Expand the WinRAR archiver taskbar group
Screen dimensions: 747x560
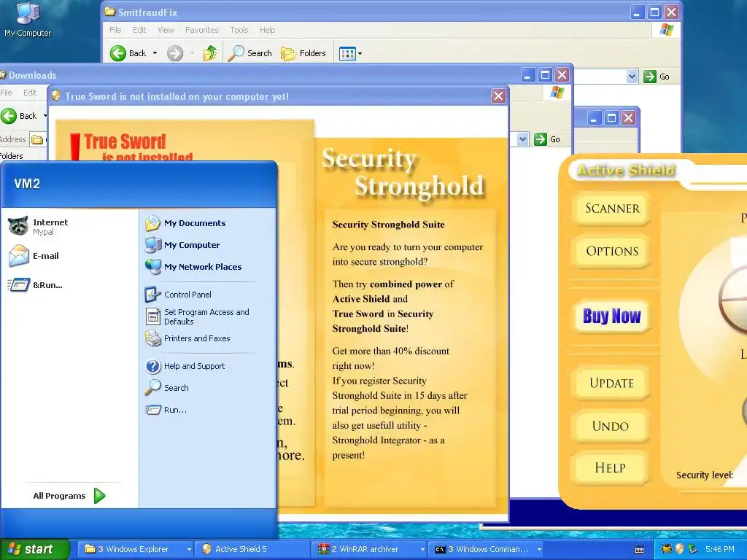click(x=422, y=549)
